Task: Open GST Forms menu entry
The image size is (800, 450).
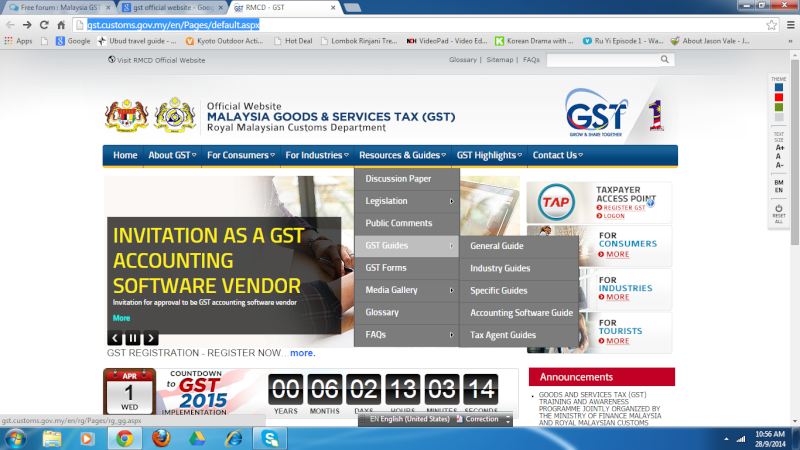Action: click(407, 267)
